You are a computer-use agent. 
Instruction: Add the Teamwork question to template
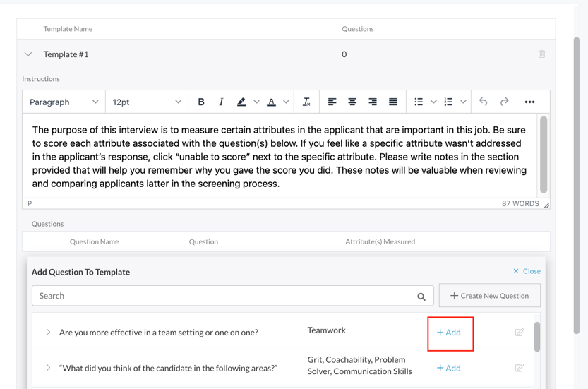(449, 333)
